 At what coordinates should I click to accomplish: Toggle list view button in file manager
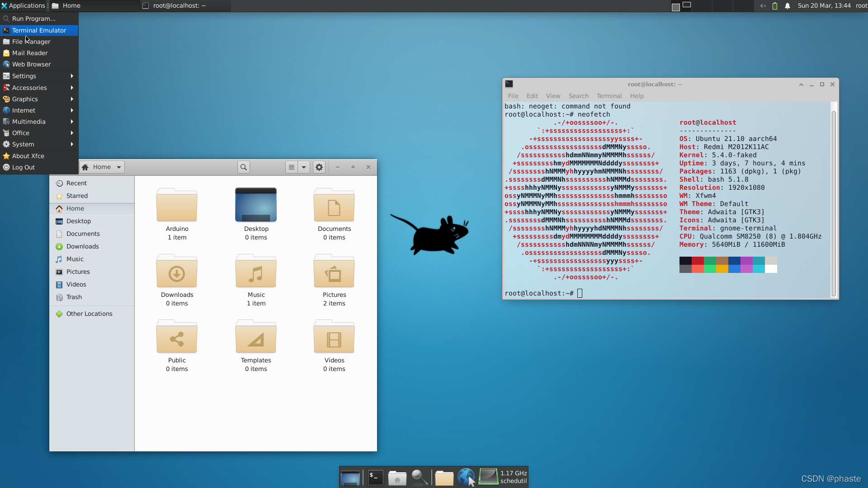292,167
